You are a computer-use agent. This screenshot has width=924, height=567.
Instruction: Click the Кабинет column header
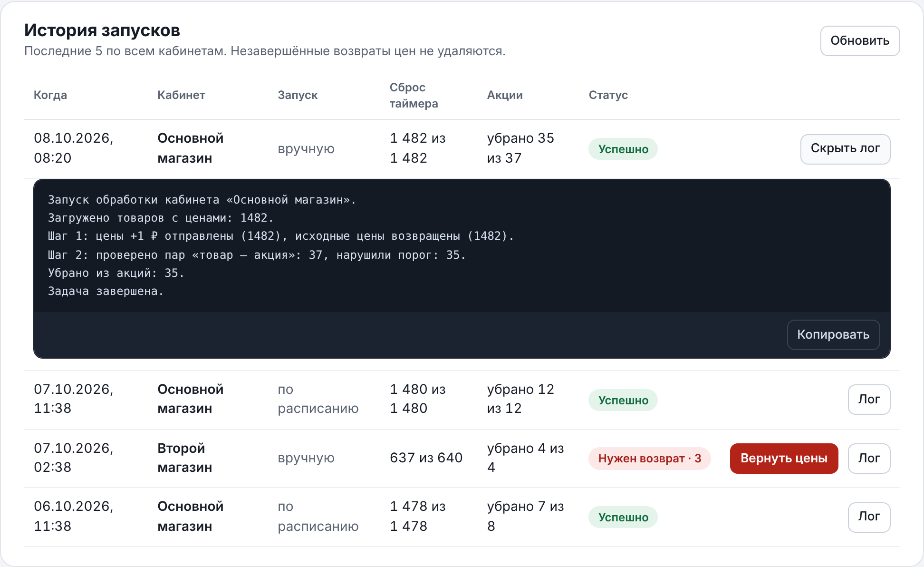click(x=181, y=95)
